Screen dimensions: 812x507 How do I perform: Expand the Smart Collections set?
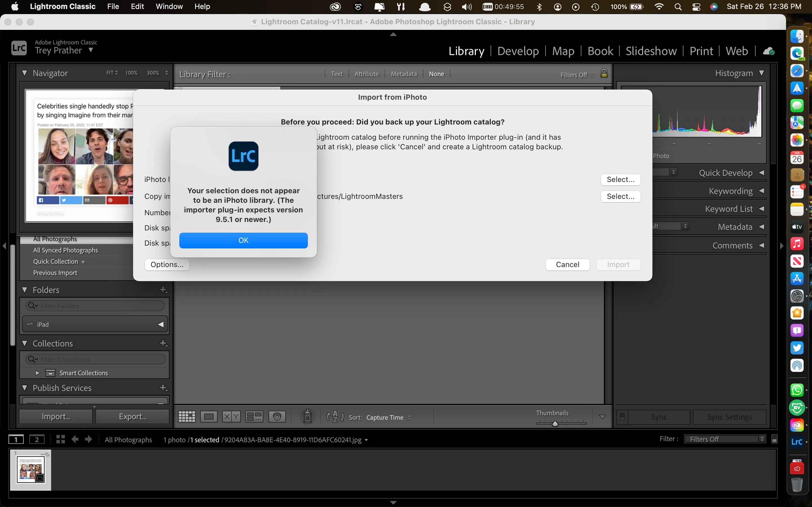coord(37,373)
